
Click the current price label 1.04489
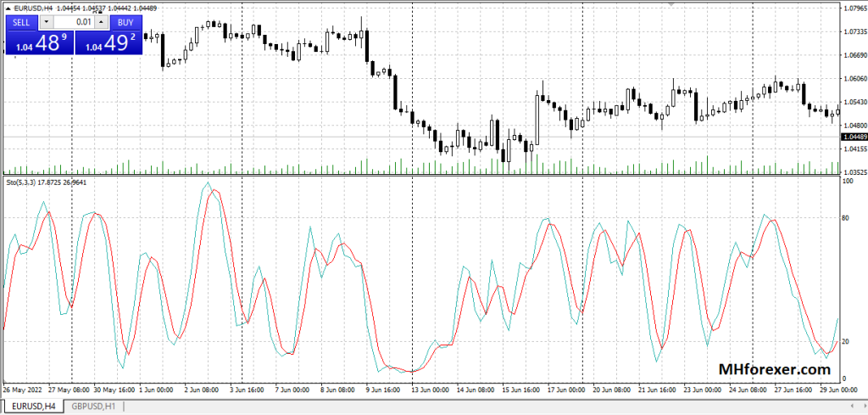[854, 137]
